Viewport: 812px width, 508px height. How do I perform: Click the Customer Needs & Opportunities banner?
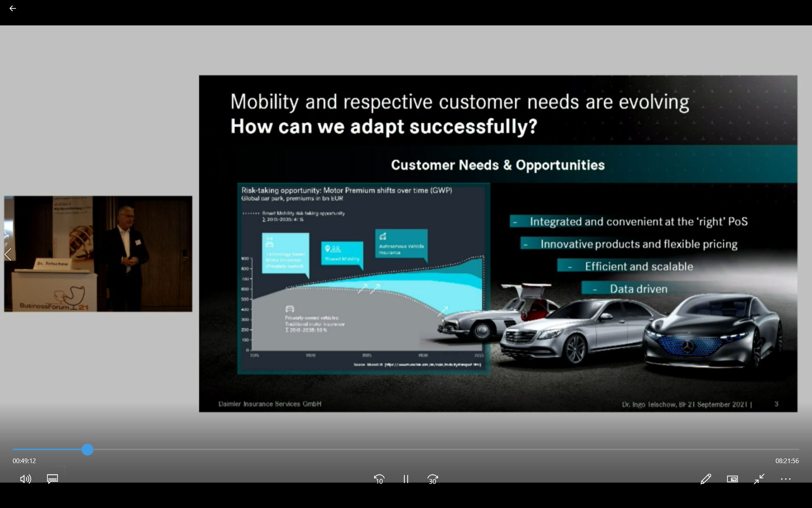click(497, 165)
